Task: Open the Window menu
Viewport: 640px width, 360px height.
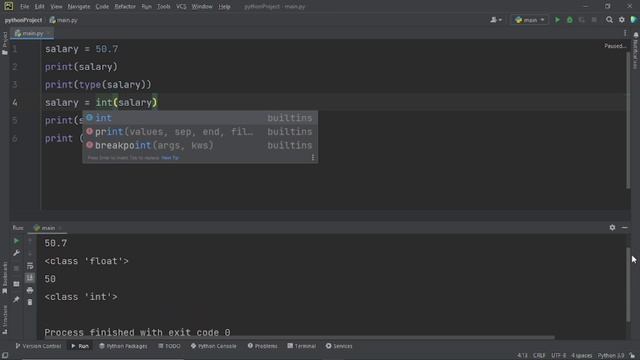Action: pyautogui.click(x=202, y=7)
